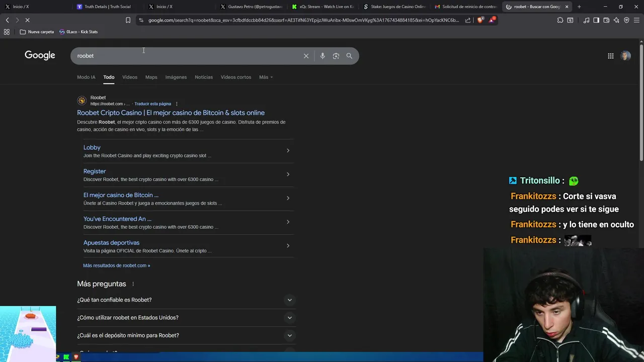Switch to the Gustavo Petro tab
The height and width of the screenshot is (362, 644).
tap(252, 7)
